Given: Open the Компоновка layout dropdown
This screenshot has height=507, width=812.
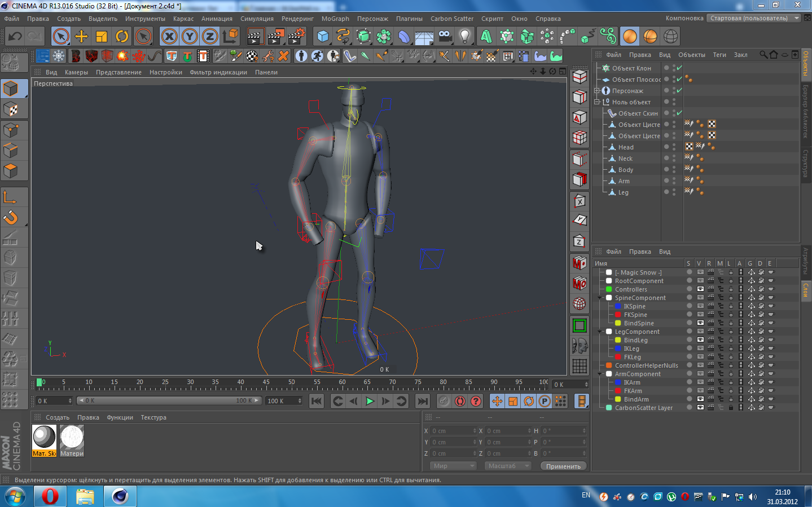Looking at the screenshot, I should 754,18.
